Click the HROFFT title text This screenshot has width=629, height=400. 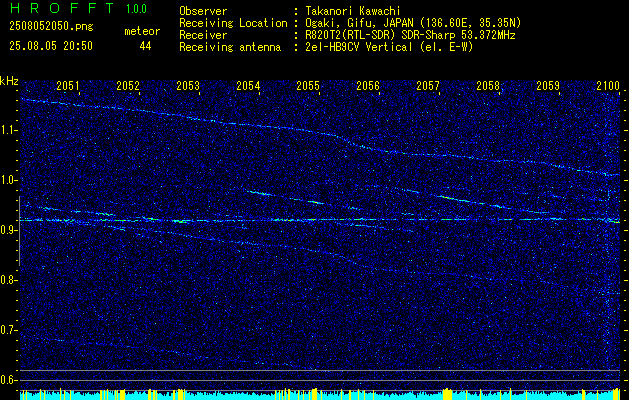click(63, 8)
